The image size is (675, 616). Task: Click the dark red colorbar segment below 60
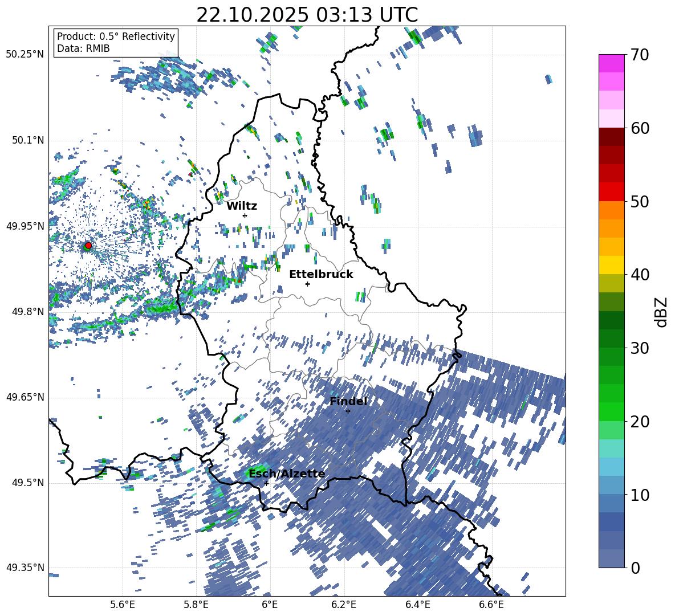coord(611,137)
